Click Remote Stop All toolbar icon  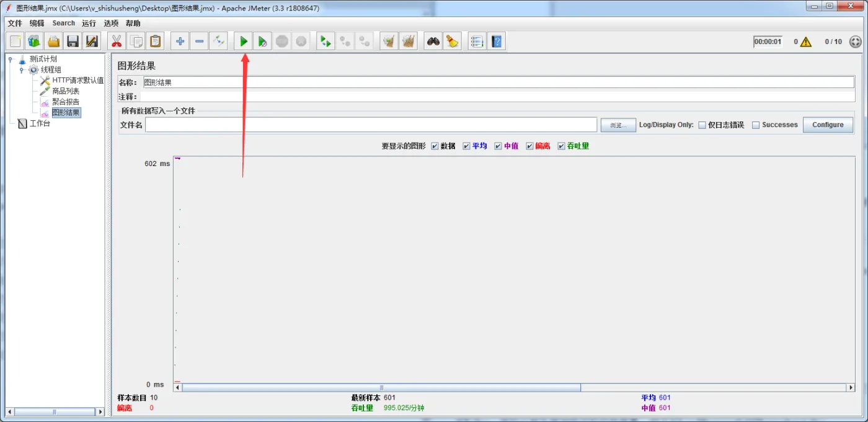point(345,42)
